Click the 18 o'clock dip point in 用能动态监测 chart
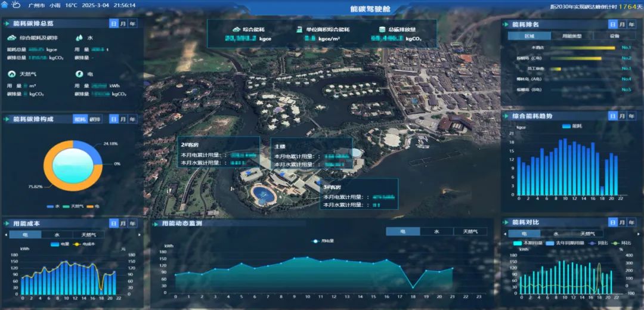Viewport: 644px width, 310px height. tap(413, 287)
